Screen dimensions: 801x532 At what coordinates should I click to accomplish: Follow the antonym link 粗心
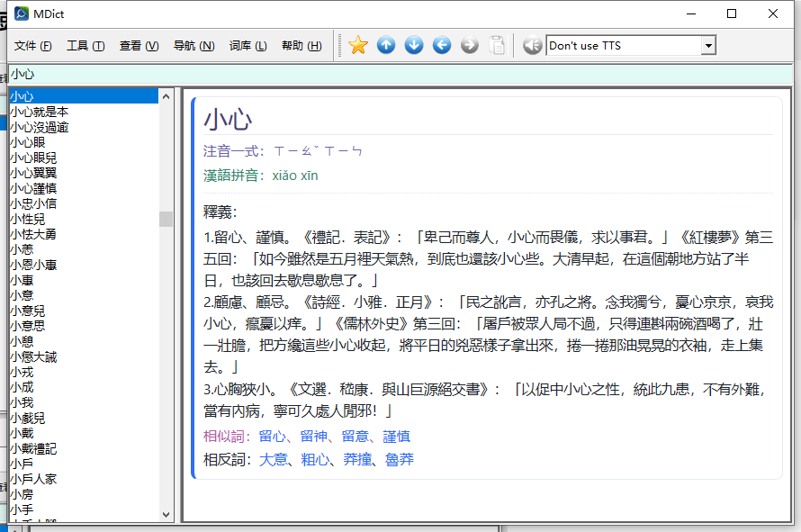pos(313,460)
